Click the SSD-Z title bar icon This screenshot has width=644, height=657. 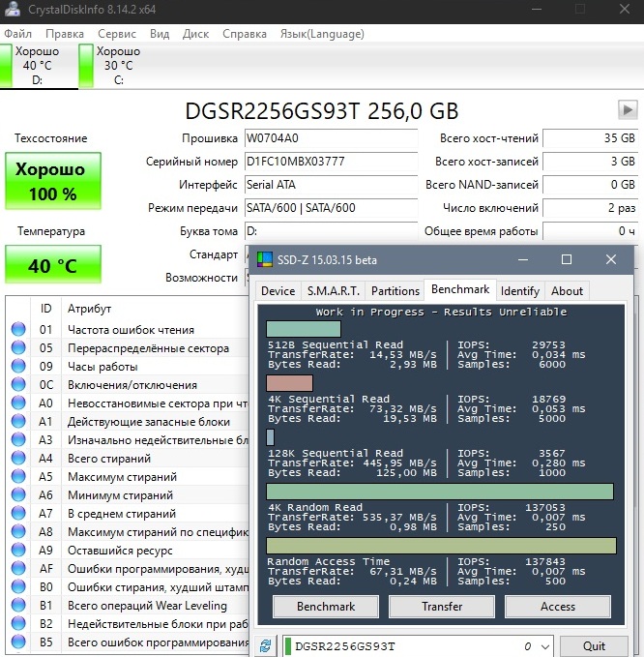263,260
